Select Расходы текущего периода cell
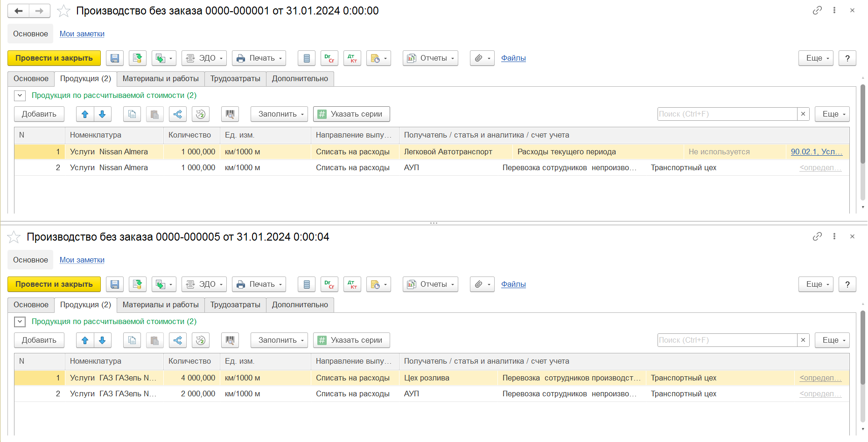This screenshot has width=868, height=442. [x=598, y=152]
